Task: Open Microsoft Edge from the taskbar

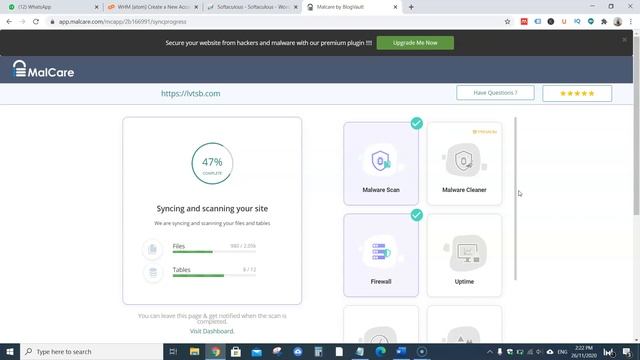Action: pyautogui.click(x=380, y=351)
